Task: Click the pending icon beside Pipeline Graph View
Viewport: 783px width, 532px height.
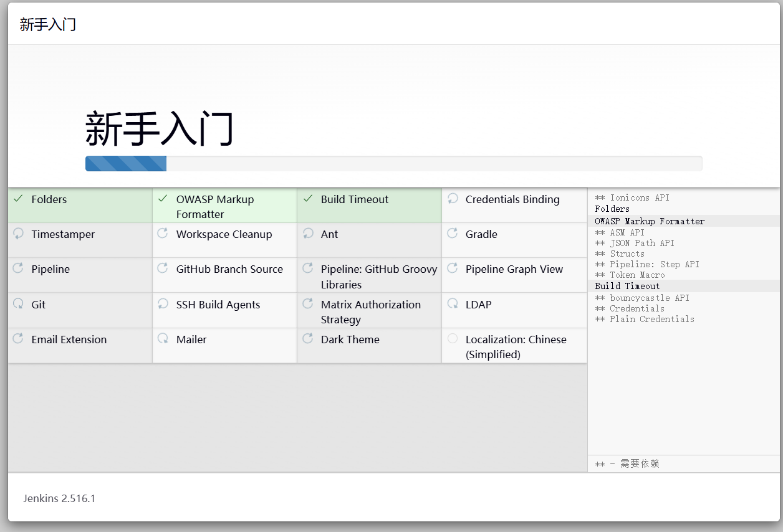Action: point(453,268)
